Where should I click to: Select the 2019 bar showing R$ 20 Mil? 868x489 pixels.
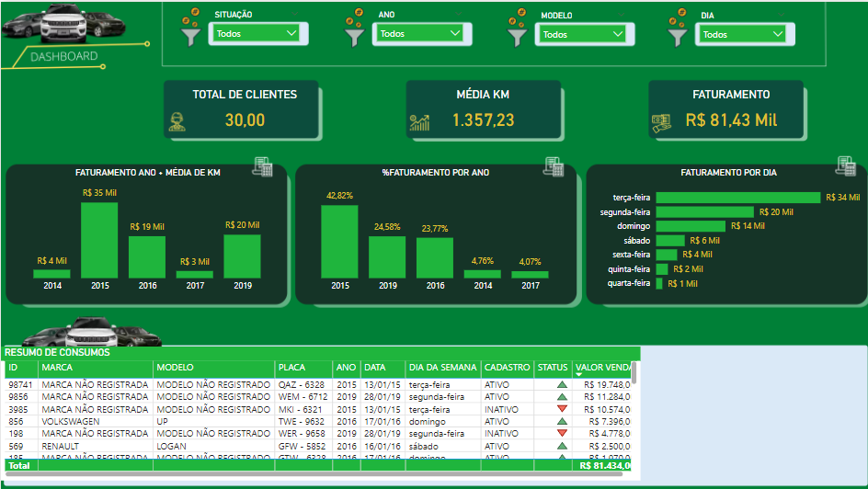(243, 256)
